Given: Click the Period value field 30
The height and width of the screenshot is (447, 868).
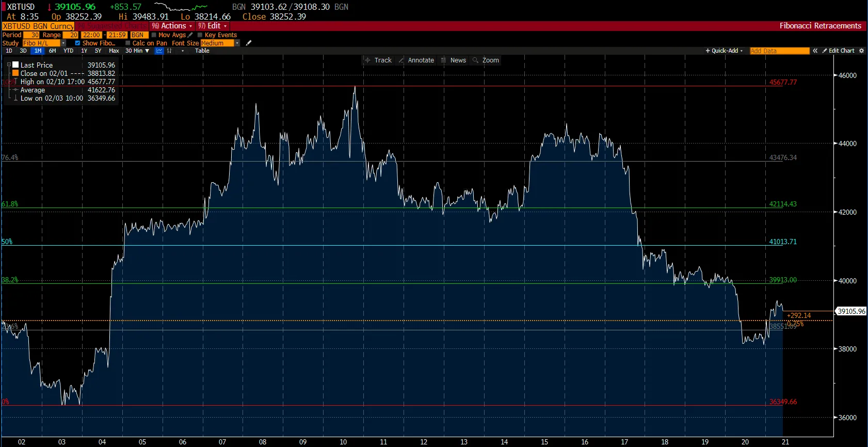Looking at the screenshot, I should click(31, 35).
